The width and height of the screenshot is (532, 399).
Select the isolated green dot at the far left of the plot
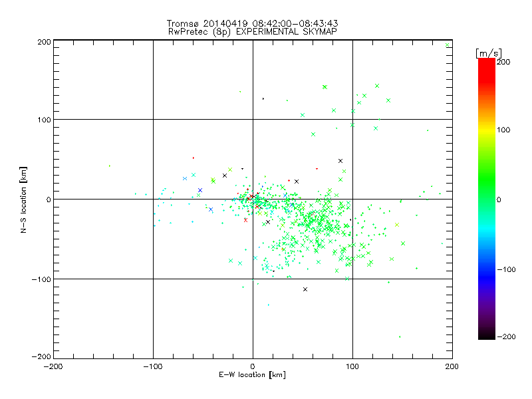(110, 166)
